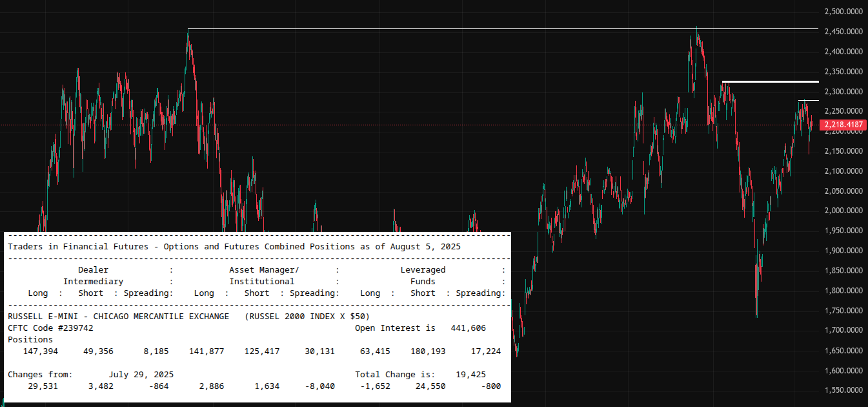Click the 2,100.0000 price axis label
Image resolution: width=868 pixels, height=407 pixels.
(x=844, y=171)
